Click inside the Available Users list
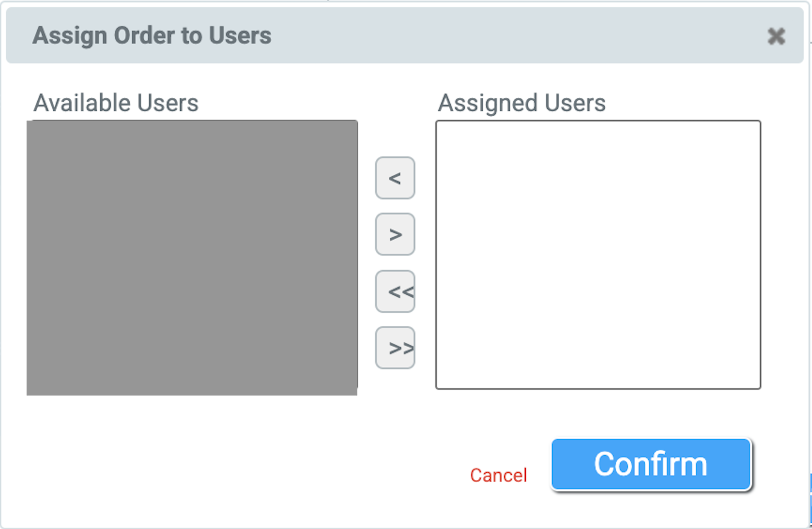 pos(192,257)
